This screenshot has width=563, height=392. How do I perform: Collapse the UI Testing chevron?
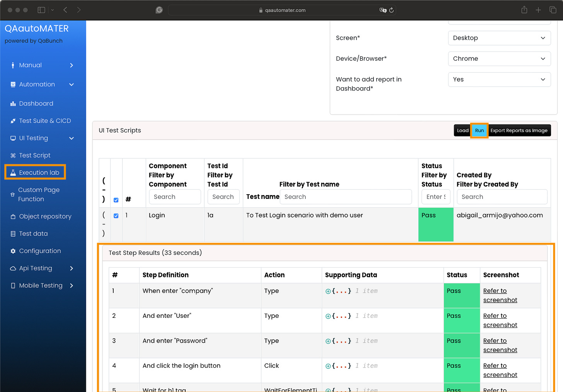pos(72,138)
